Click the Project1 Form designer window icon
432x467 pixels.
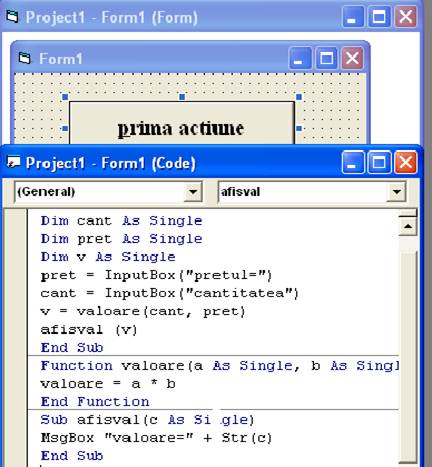[12, 17]
